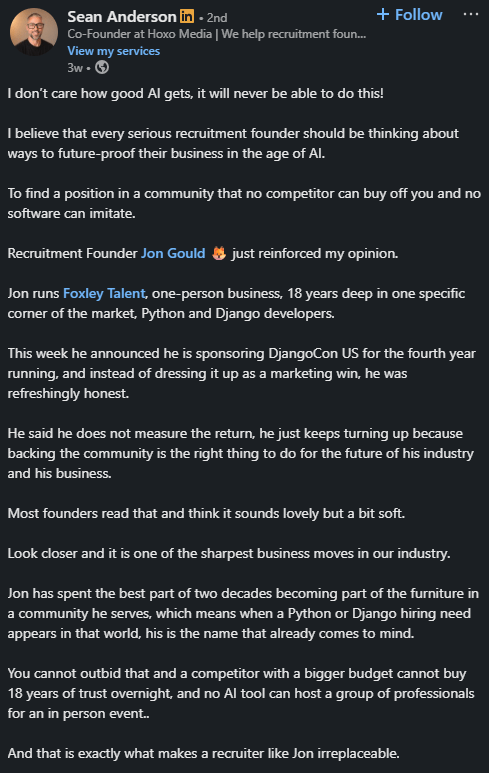
Task: Click the Sean Anderson author name
Action: [x=122, y=17]
